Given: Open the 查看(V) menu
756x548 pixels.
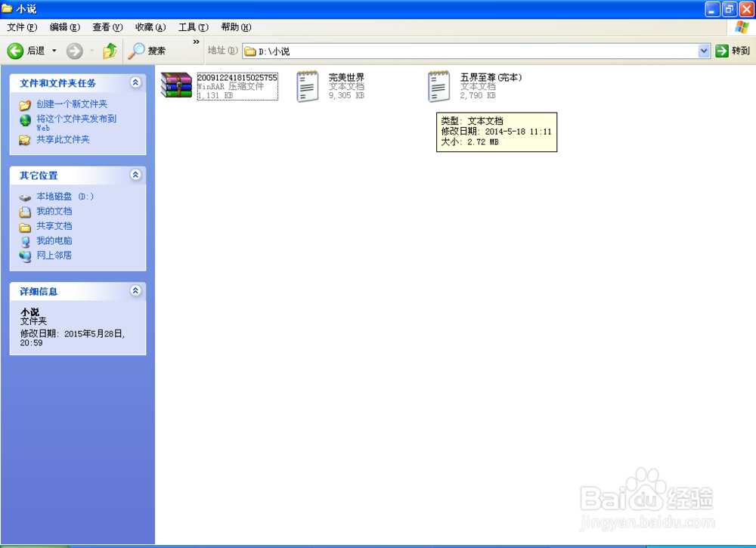Looking at the screenshot, I should (x=107, y=27).
